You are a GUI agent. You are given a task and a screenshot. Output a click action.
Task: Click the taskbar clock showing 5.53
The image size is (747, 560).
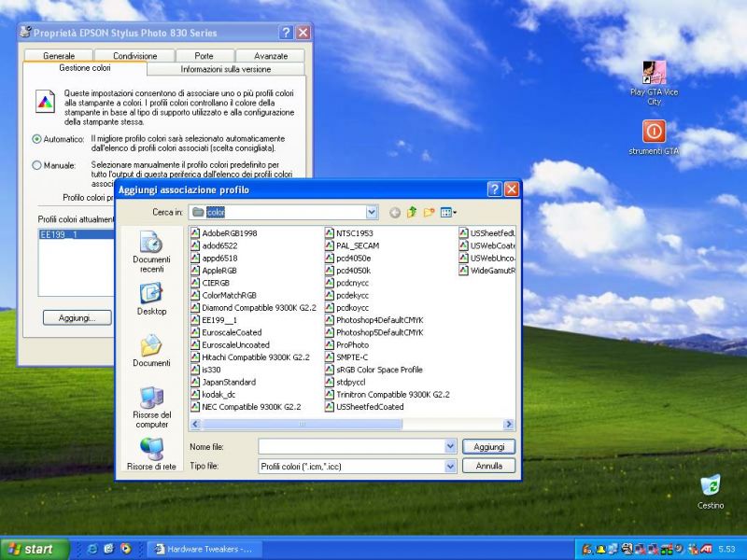tap(727, 549)
